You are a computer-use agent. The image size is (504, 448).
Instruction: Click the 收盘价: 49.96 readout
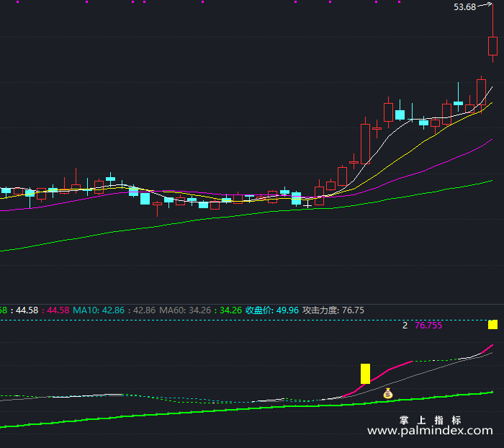(x=272, y=310)
